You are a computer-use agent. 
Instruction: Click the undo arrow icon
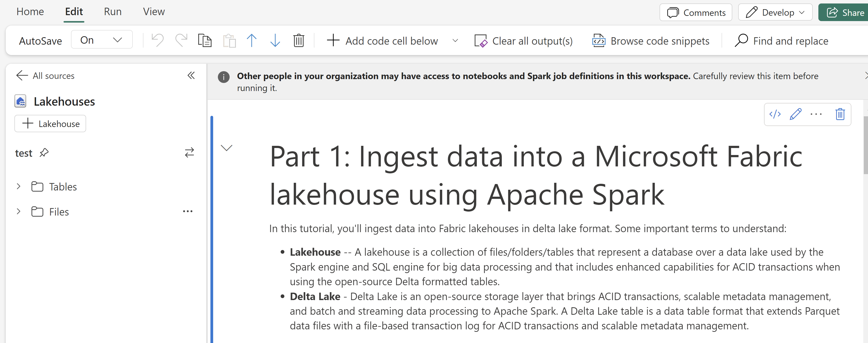click(x=157, y=40)
